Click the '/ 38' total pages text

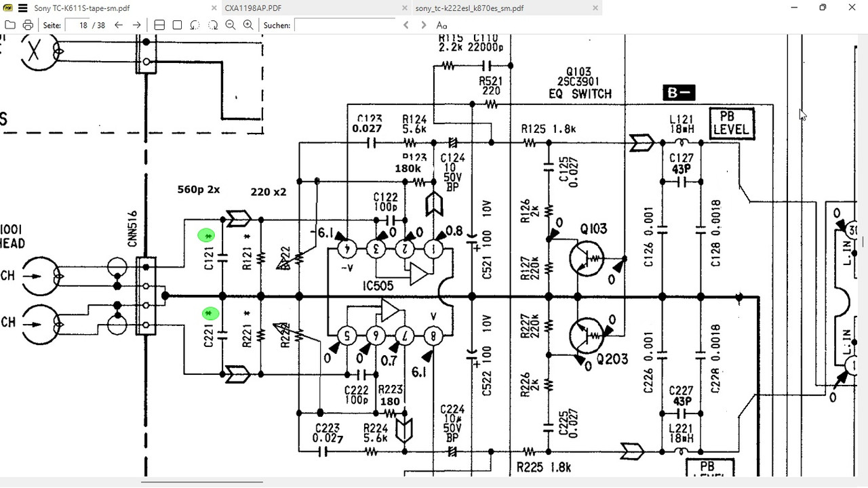pos(100,25)
